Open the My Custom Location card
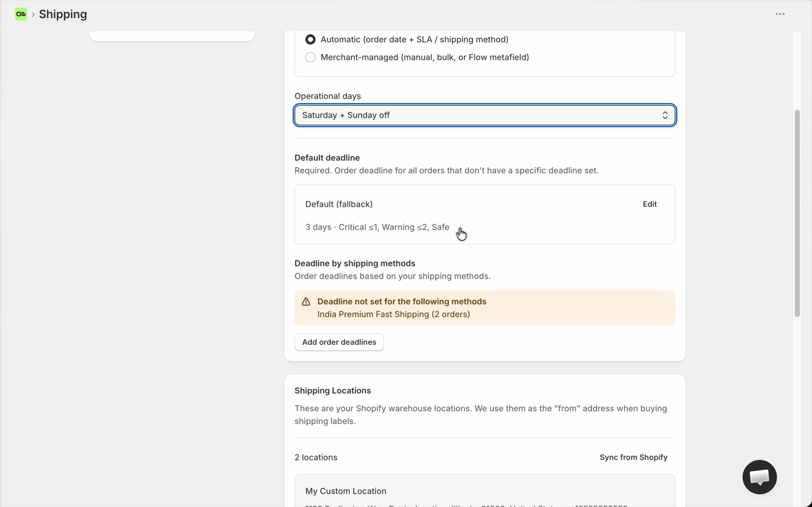This screenshot has width=812, height=507. click(484, 491)
